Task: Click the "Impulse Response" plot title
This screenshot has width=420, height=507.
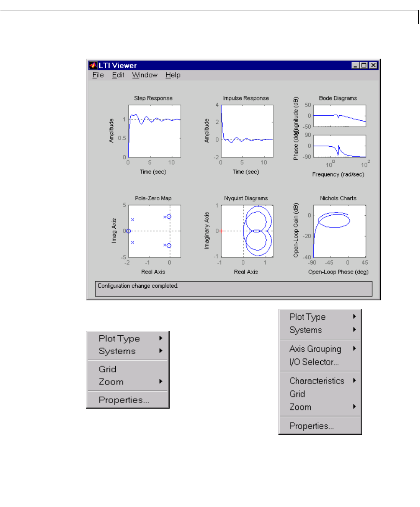Action: [246, 98]
